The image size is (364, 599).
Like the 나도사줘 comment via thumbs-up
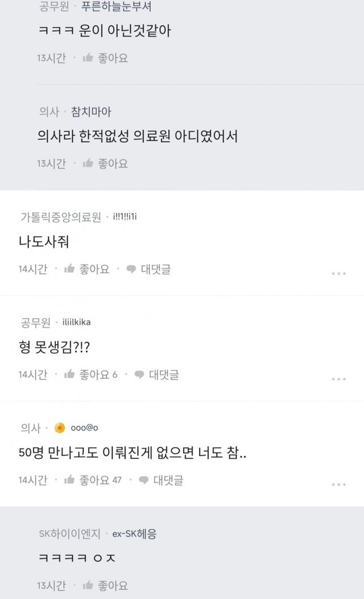tap(70, 269)
